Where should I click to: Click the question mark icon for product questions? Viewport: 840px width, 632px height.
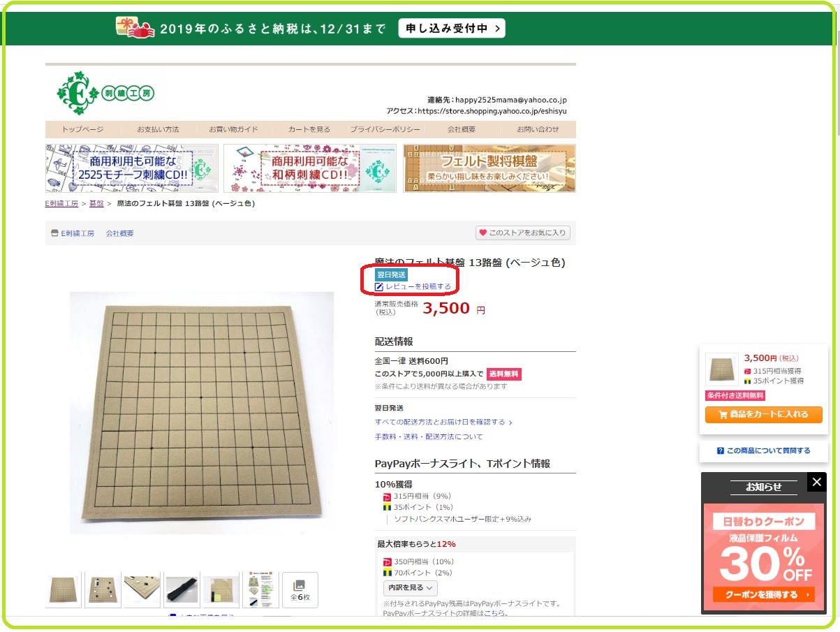pos(721,451)
